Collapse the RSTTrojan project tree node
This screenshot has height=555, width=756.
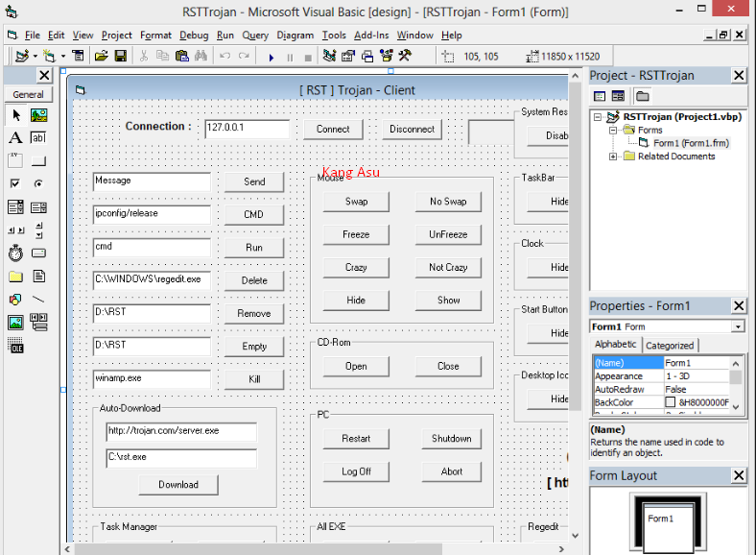click(x=598, y=117)
